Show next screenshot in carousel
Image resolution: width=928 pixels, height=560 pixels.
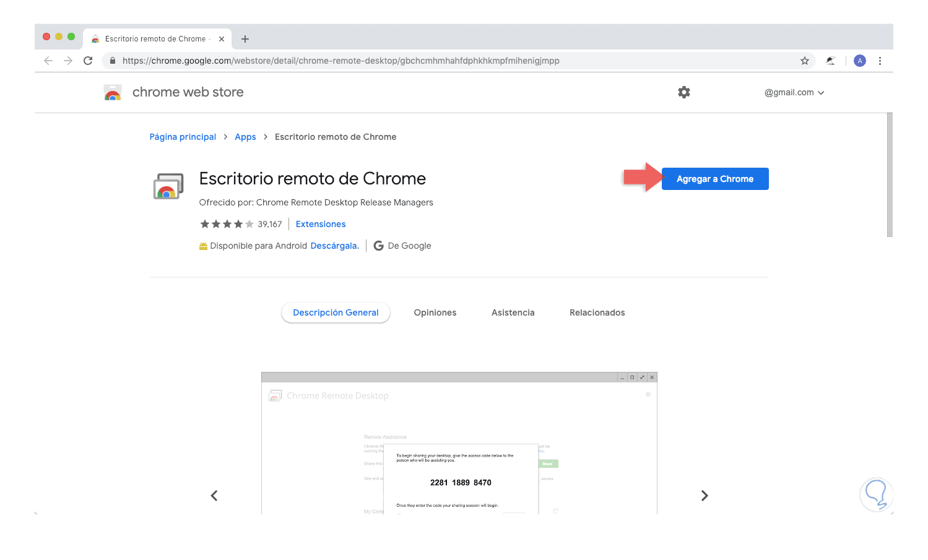(x=705, y=496)
